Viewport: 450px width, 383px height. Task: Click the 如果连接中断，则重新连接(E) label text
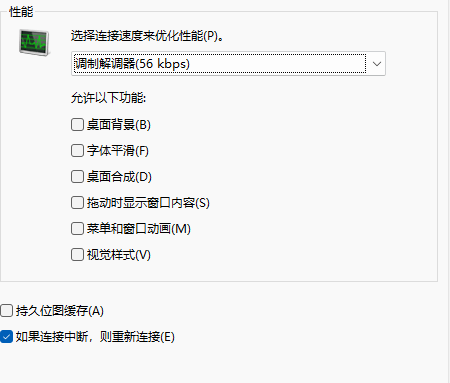click(95, 337)
